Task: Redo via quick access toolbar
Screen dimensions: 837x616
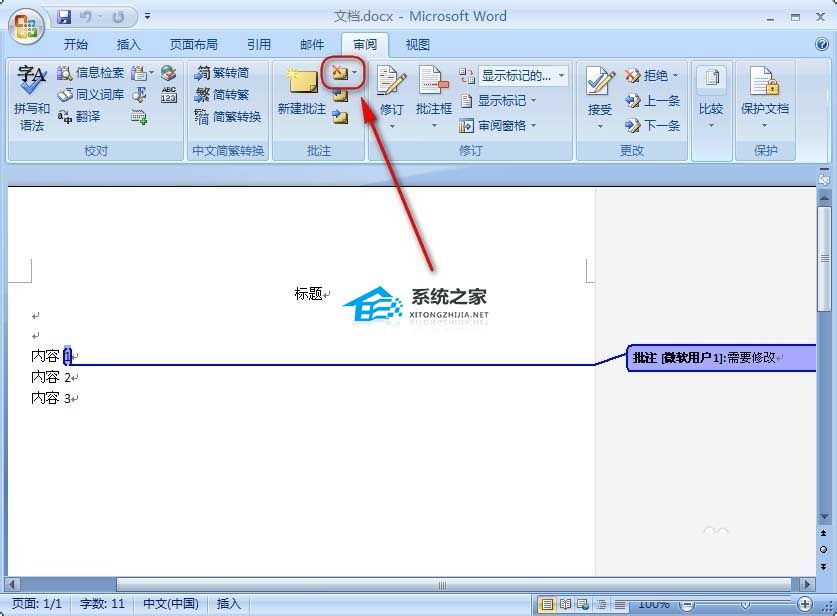Action: click(x=118, y=17)
